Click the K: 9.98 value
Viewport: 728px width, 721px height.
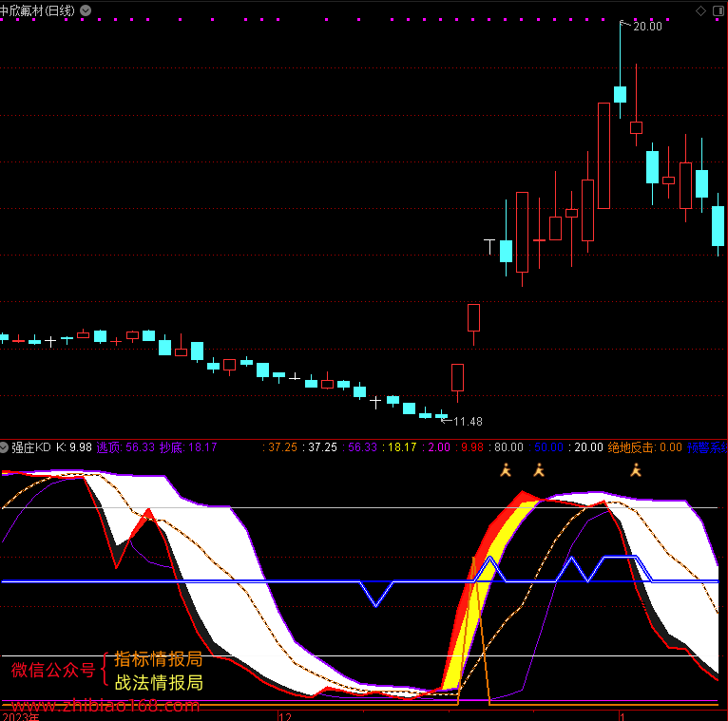click(74, 447)
